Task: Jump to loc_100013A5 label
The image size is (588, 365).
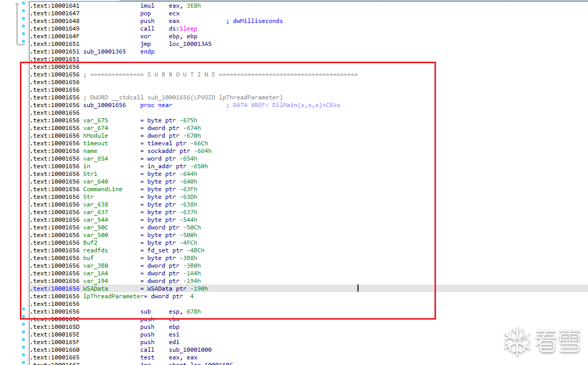Action: [x=190, y=44]
